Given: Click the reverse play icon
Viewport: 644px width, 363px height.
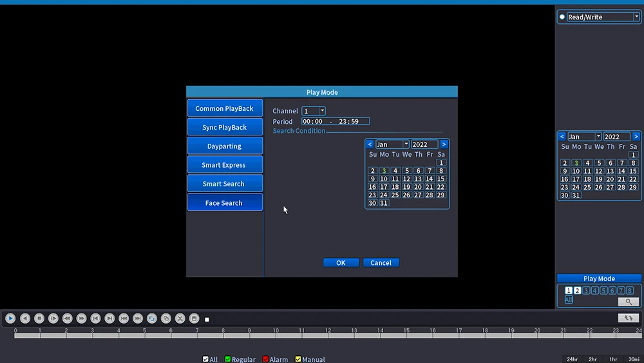Looking at the screenshot, I should point(25,319).
